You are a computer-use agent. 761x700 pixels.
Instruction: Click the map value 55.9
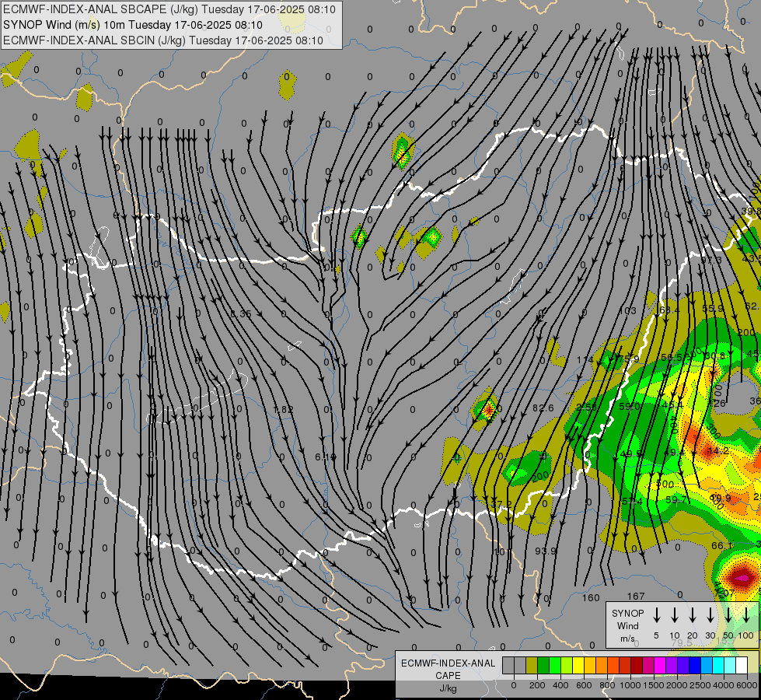(713, 309)
